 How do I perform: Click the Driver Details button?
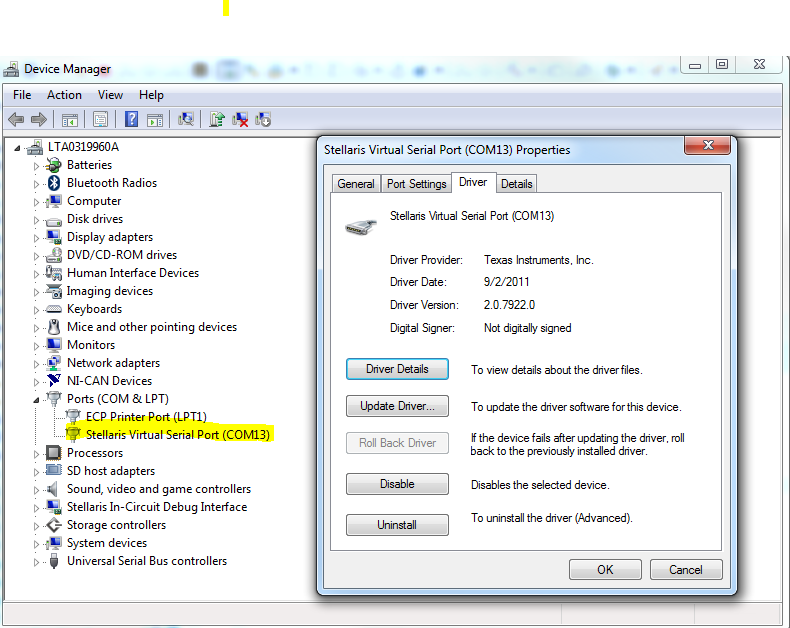coord(397,369)
